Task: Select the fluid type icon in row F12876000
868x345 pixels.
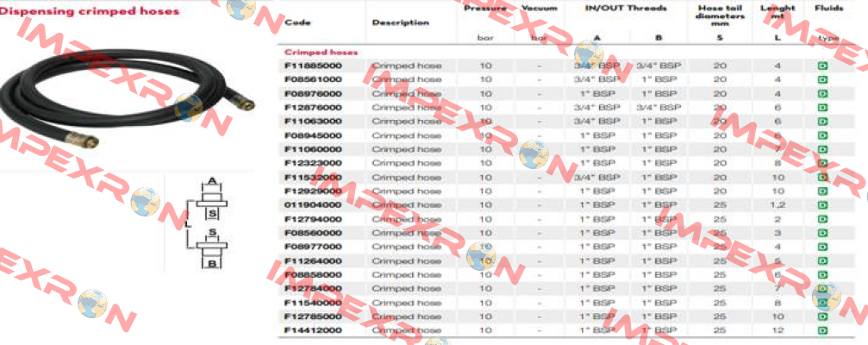Action: click(x=822, y=108)
